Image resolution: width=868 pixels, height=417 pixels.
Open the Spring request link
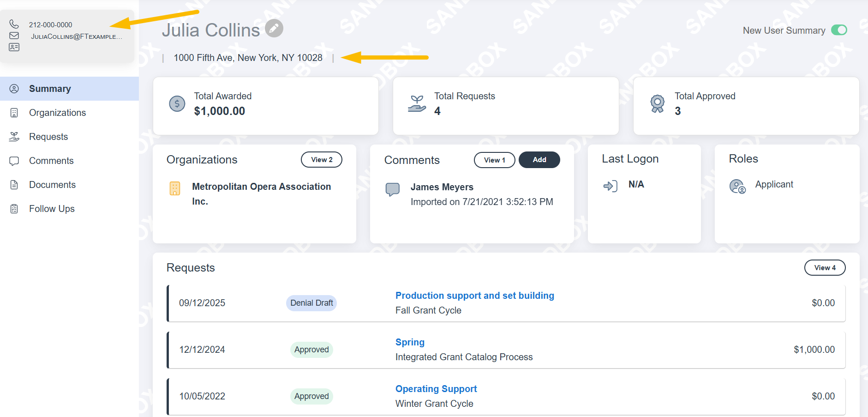(410, 342)
